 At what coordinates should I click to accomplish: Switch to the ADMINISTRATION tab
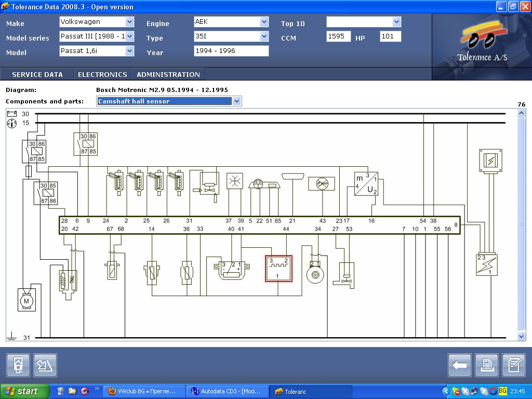click(x=168, y=74)
